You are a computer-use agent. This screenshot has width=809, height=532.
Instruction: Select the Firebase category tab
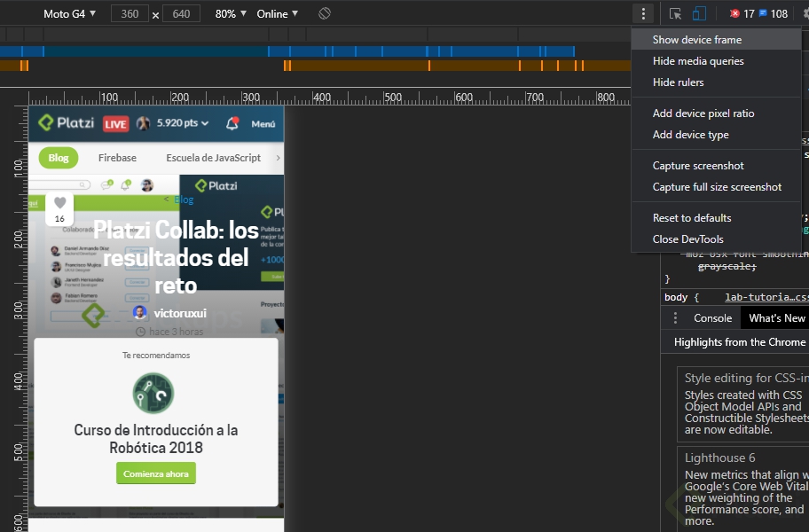pyautogui.click(x=118, y=158)
